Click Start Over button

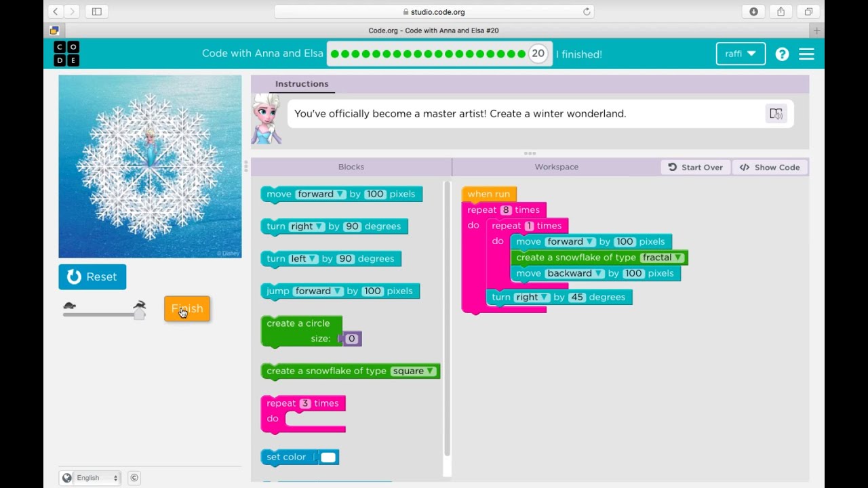tap(696, 167)
